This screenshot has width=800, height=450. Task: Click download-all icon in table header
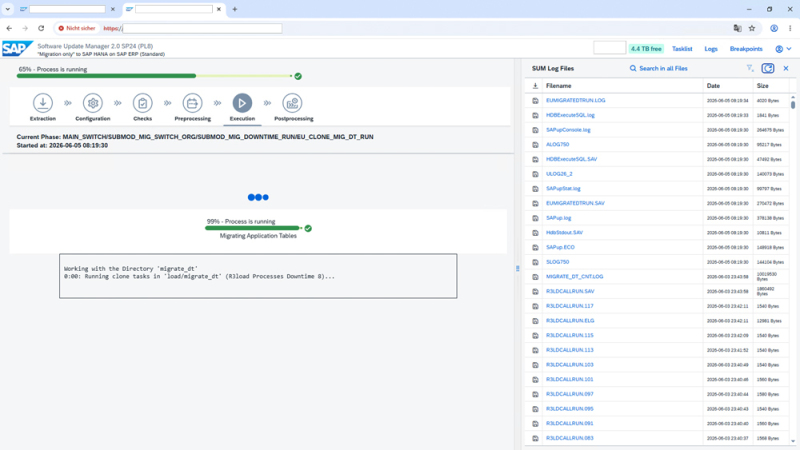pyautogui.click(x=535, y=86)
